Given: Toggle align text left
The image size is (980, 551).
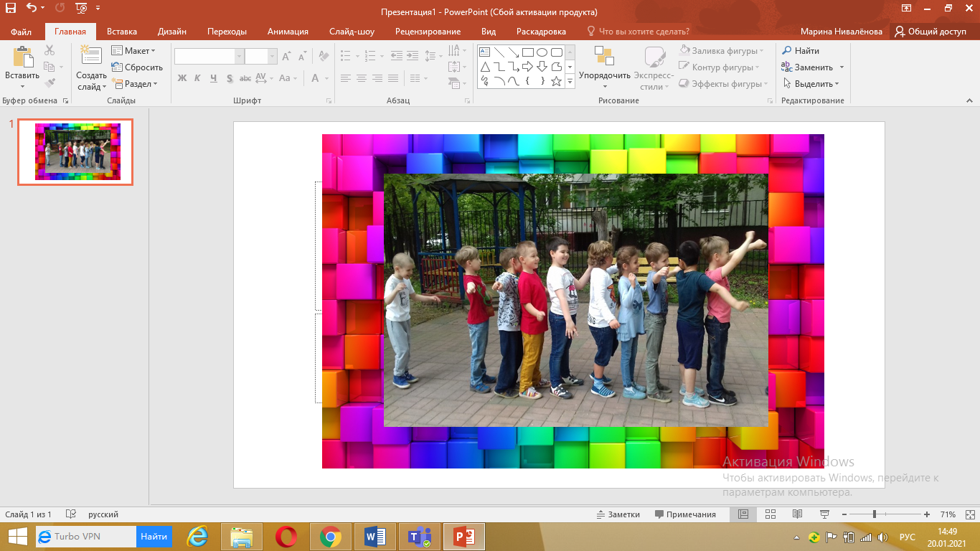Looking at the screenshot, I should (345, 78).
